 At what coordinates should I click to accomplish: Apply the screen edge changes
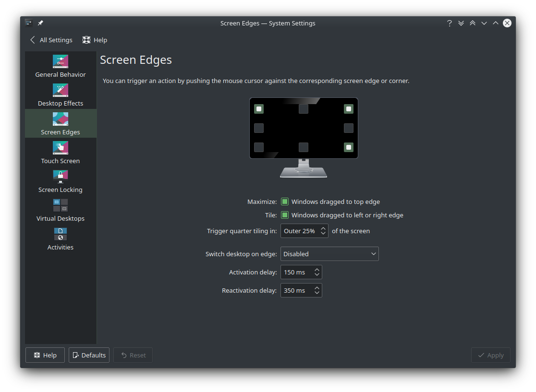point(490,355)
